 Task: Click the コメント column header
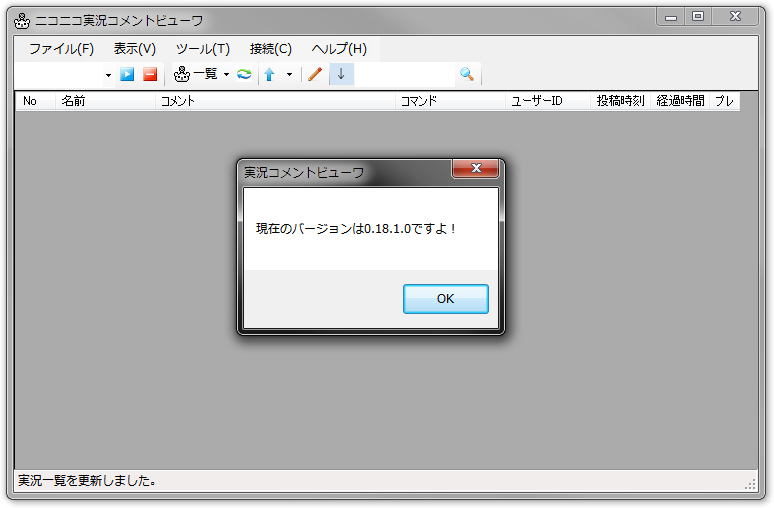(x=275, y=101)
